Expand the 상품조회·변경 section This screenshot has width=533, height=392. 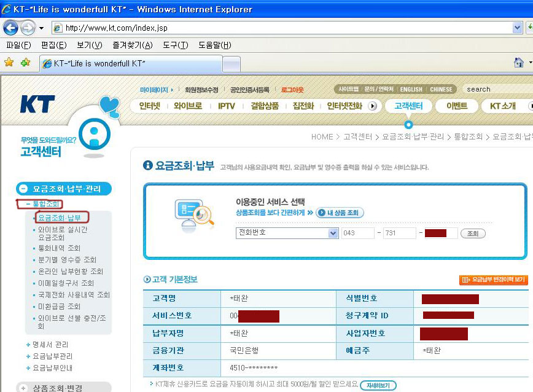23,388
